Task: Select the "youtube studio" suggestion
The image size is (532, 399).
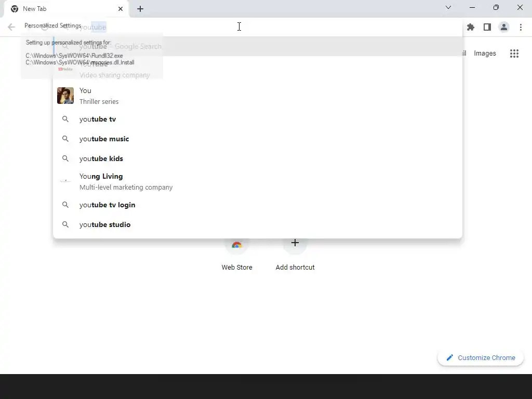Action: coord(258,224)
